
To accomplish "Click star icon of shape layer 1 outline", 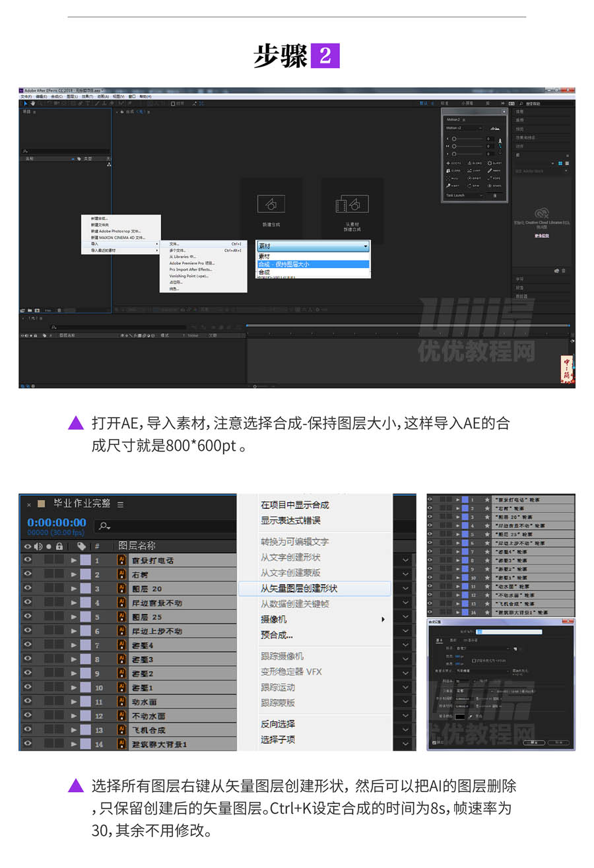I will [487, 500].
